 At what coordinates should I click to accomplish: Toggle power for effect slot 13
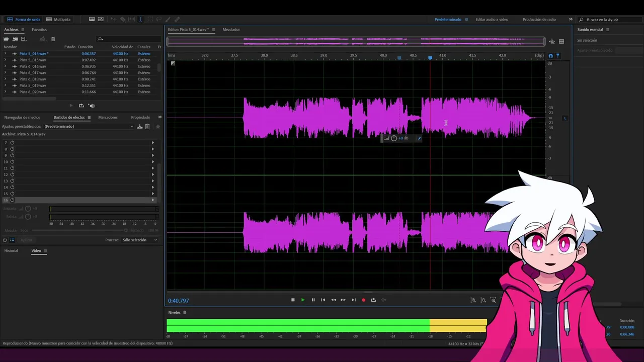click(x=12, y=180)
